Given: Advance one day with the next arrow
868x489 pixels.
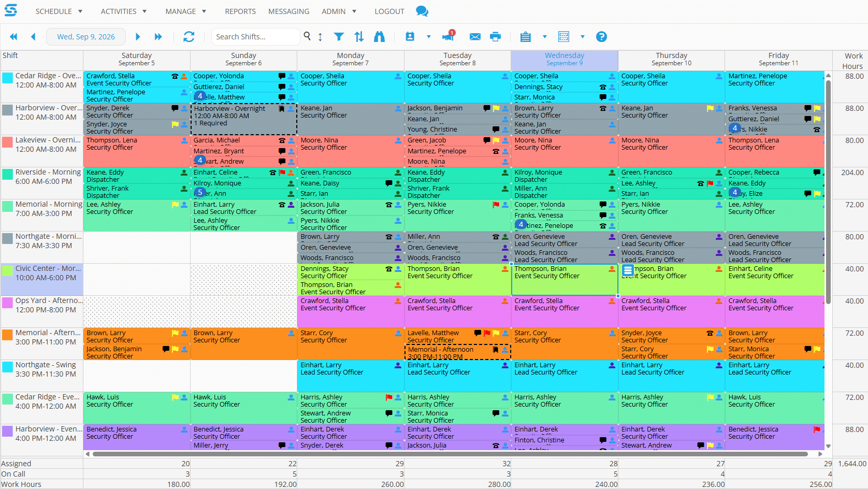Looking at the screenshot, I should pos(138,37).
